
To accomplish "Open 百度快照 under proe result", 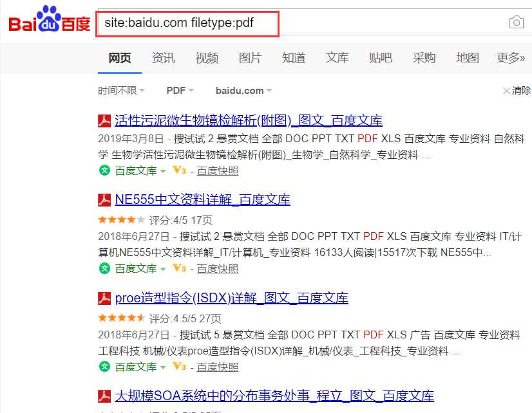I will pos(218,367).
